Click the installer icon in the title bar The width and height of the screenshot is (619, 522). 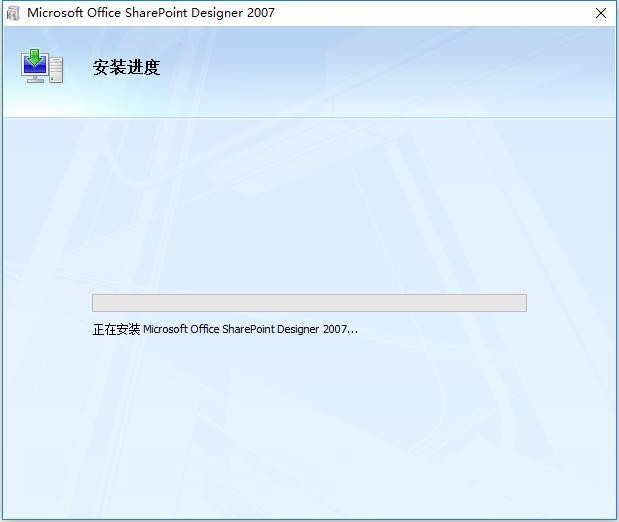14,13
